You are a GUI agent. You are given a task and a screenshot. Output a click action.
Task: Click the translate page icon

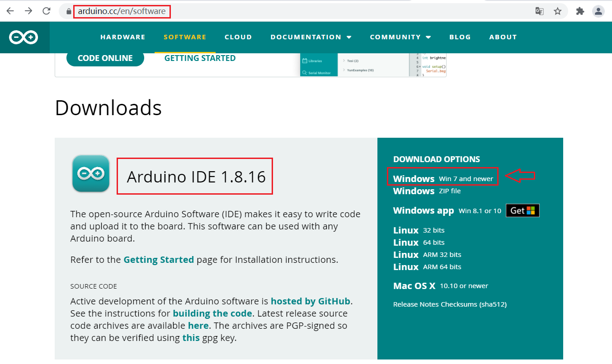(539, 11)
